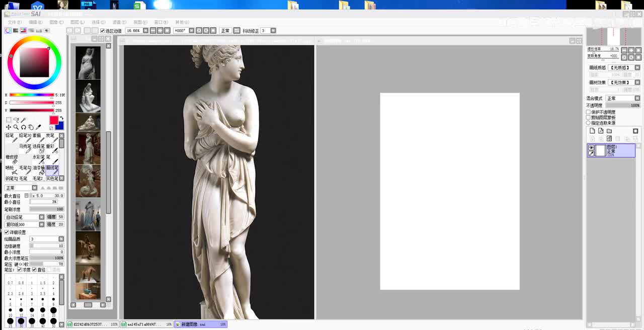The width and height of the screenshot is (644, 330).
Task: Show the HSV slider panel
Action: pos(23,31)
